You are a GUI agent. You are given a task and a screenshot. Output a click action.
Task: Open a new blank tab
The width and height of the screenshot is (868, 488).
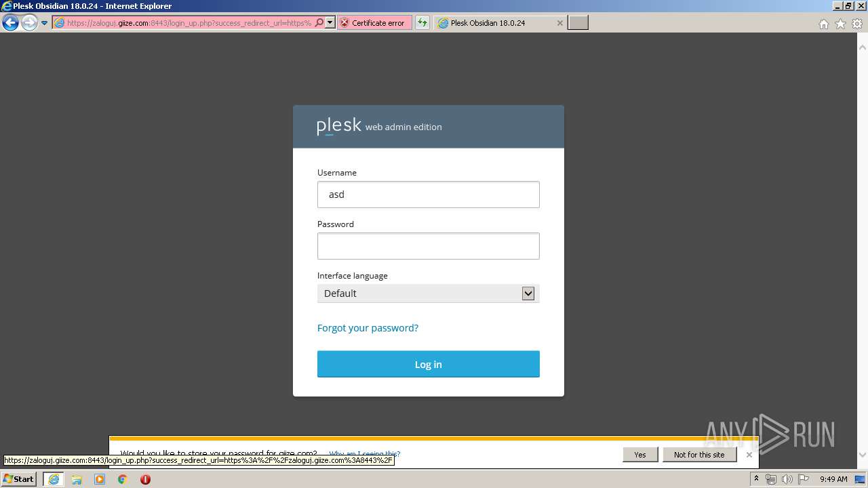[x=578, y=23]
